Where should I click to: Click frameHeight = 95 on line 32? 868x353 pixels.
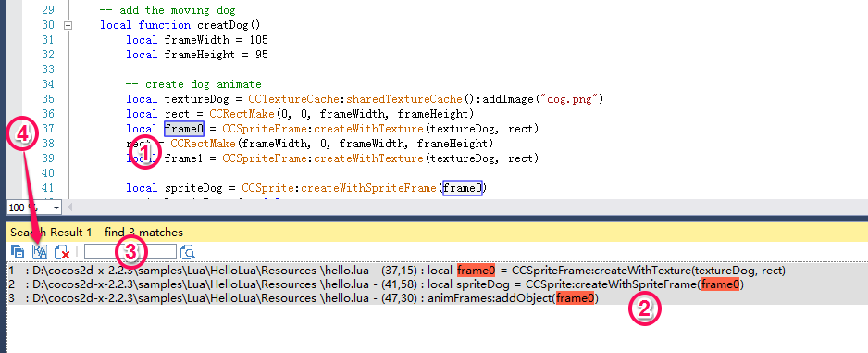217,55
